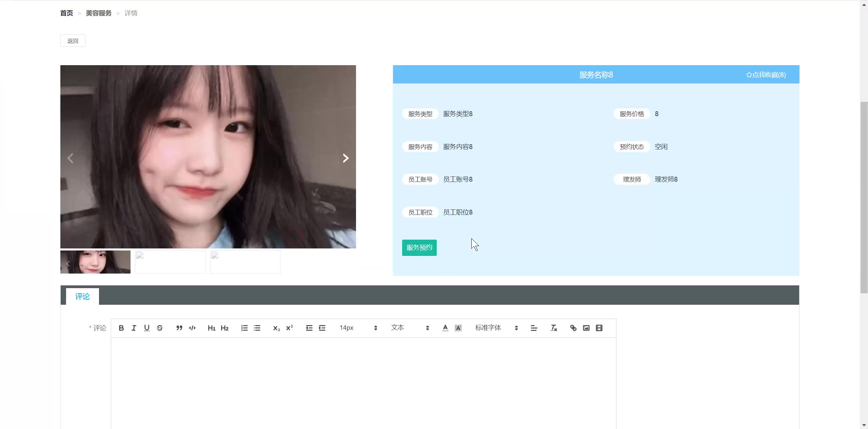Apply subscript formatting
The image size is (868, 429).
coord(277,328)
